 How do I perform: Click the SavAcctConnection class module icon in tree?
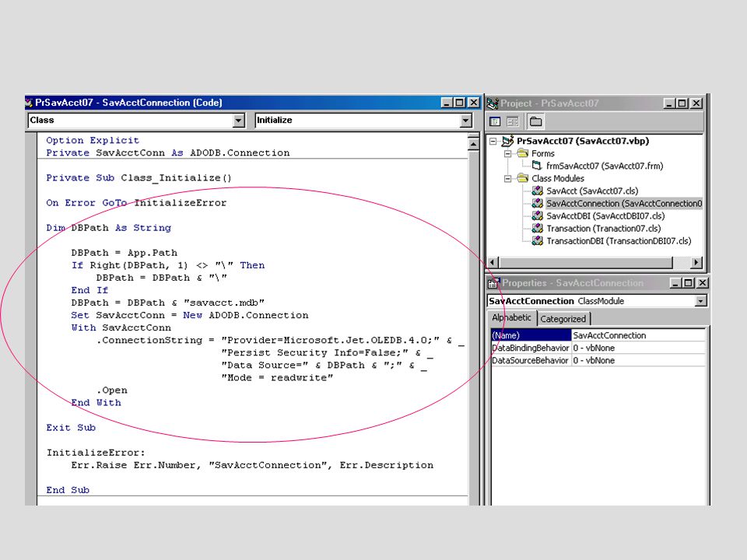click(x=538, y=203)
